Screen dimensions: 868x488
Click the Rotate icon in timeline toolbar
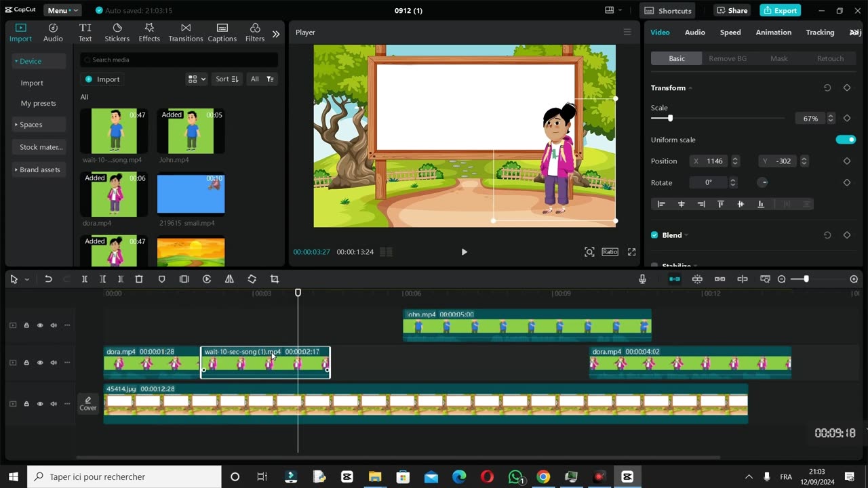[252, 279]
